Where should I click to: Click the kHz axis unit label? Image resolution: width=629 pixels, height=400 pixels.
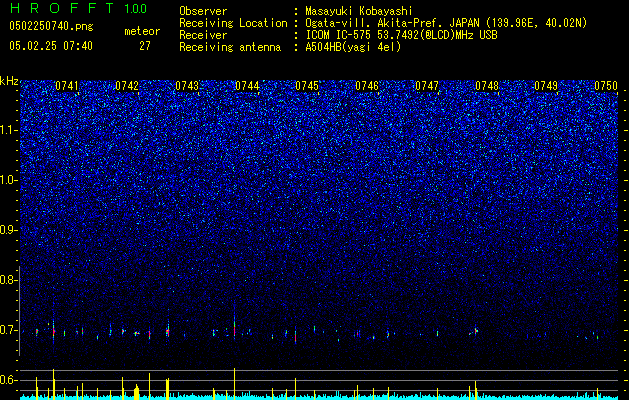point(9,81)
